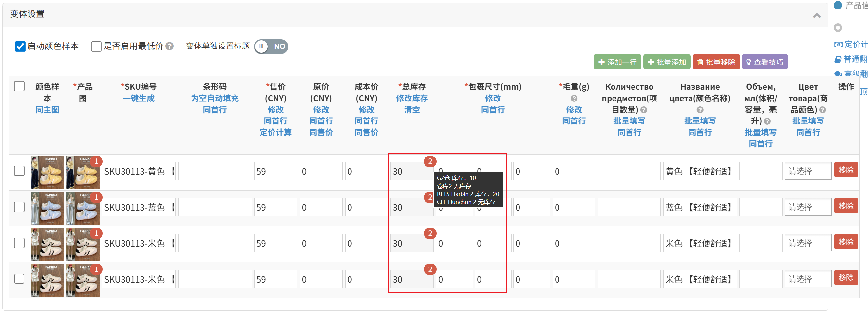Image resolution: width=868 pixels, height=313 pixels.
Task: Click 普通翻译 book icon in sidebar
Action: 838,59
